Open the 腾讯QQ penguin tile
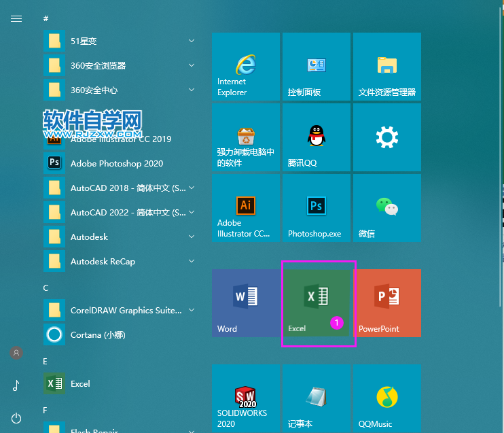Viewport: 504px width, 433px height. click(x=317, y=137)
